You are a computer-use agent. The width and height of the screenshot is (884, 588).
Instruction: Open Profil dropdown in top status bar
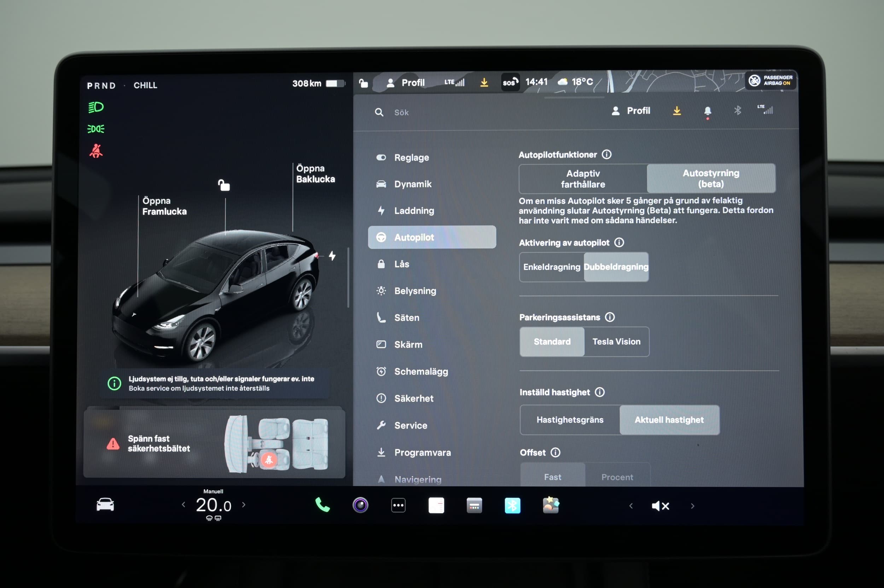(x=406, y=82)
